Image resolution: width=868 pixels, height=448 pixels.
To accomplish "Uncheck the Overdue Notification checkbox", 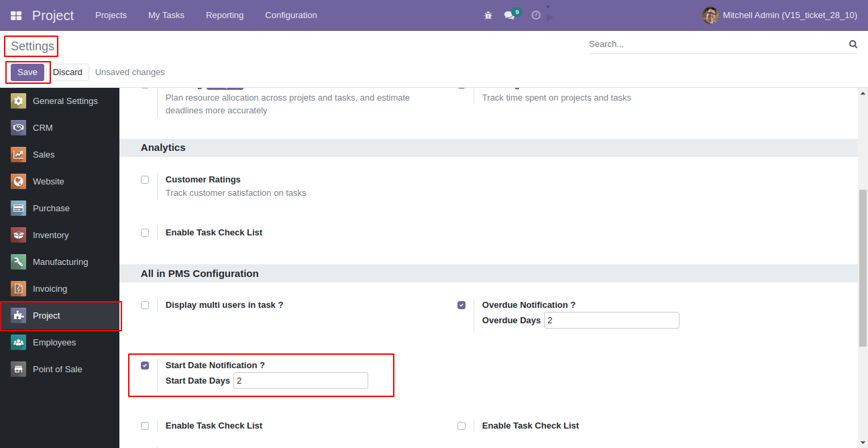I will pyautogui.click(x=462, y=305).
